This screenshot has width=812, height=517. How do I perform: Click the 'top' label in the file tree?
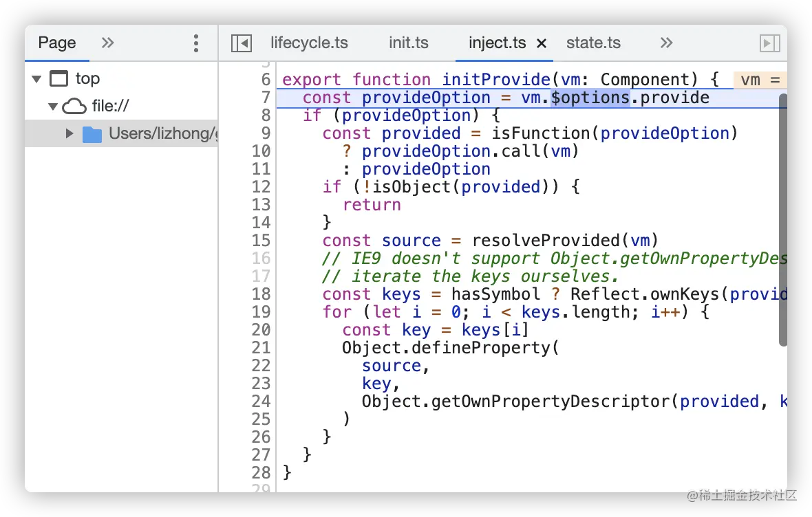pos(87,78)
